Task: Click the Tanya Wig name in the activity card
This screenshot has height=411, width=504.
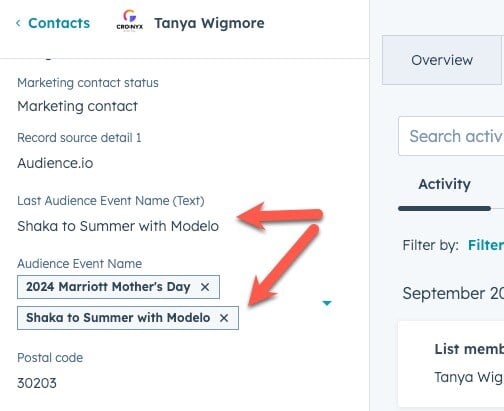Action: tap(469, 377)
